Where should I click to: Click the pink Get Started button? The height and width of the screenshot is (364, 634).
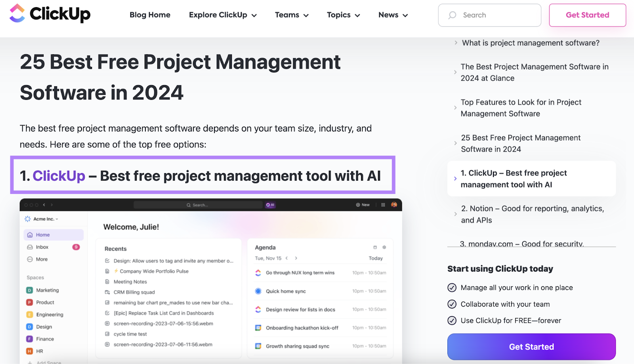(587, 15)
